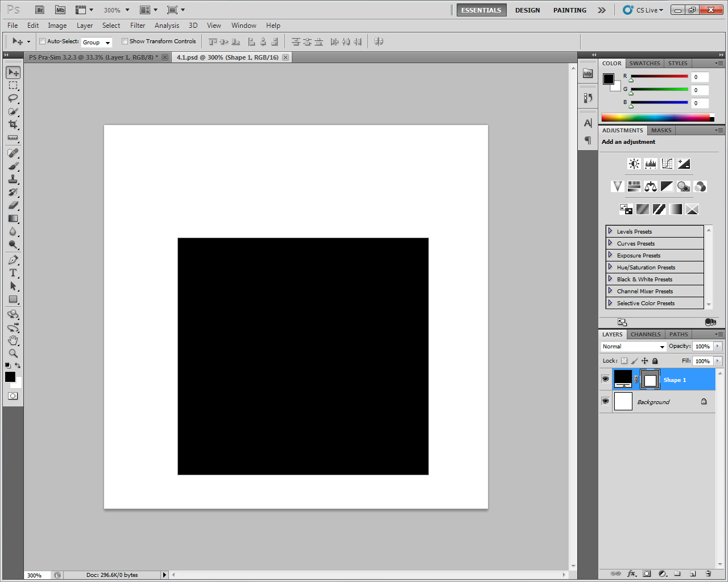Expand Hue/Saturation Presets
728x582 pixels.
(x=610, y=267)
